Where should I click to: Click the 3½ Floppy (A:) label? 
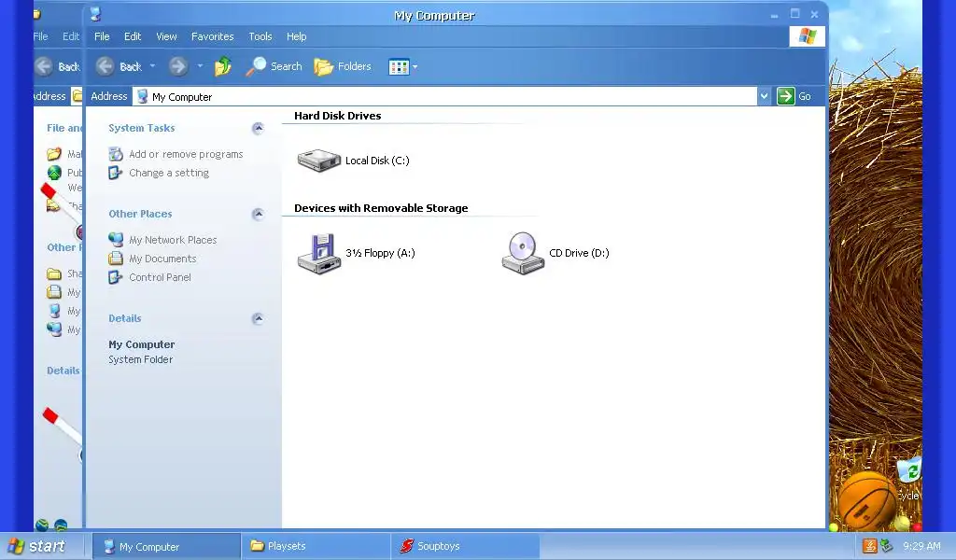[381, 253]
